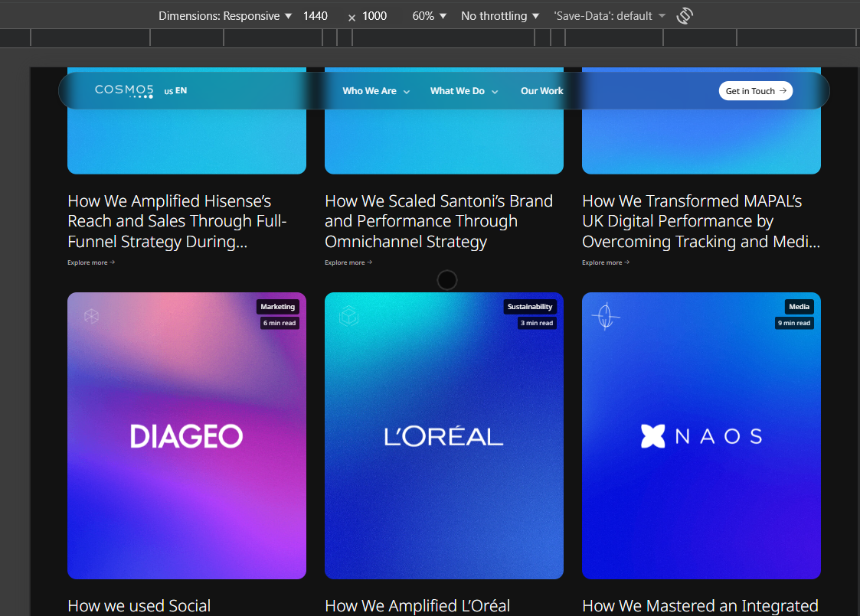Click the viewport width field showing 1440
This screenshot has width=860, height=616.
pyautogui.click(x=315, y=16)
